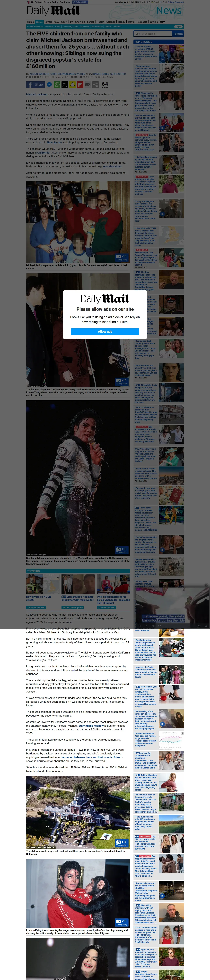This screenshot has width=210, height=980.
Task: Open the generic share options icon
Action: [x=95, y=85]
